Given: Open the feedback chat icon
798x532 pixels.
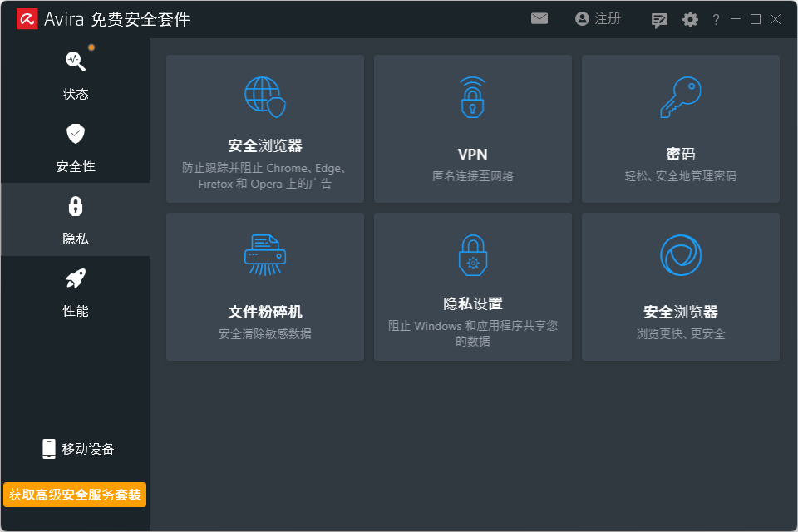Looking at the screenshot, I should tap(659, 20).
